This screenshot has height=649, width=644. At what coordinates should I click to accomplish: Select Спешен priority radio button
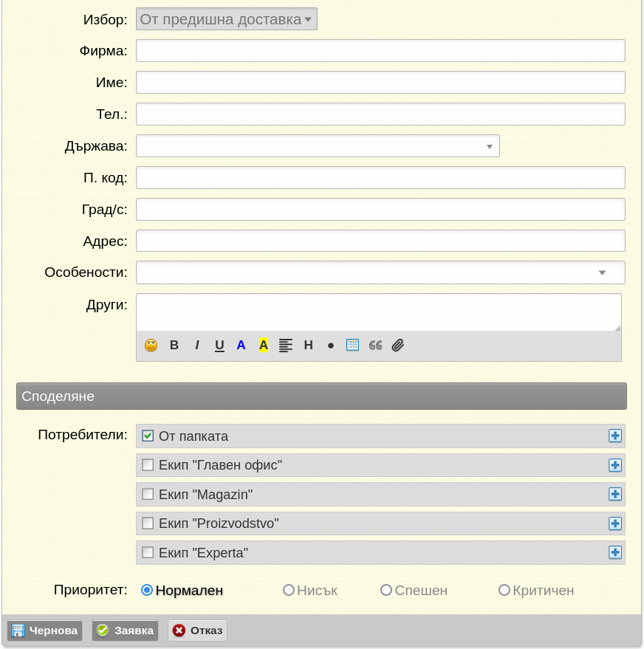386,590
